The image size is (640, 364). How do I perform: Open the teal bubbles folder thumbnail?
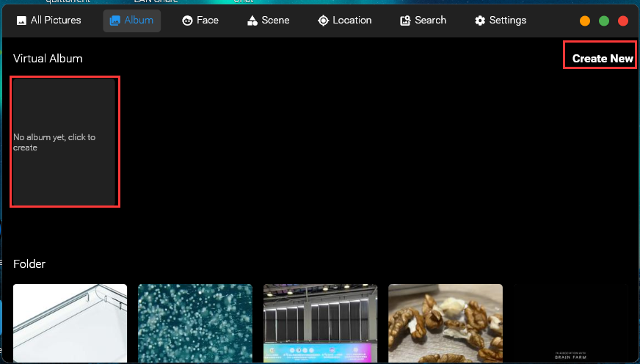[x=195, y=323]
